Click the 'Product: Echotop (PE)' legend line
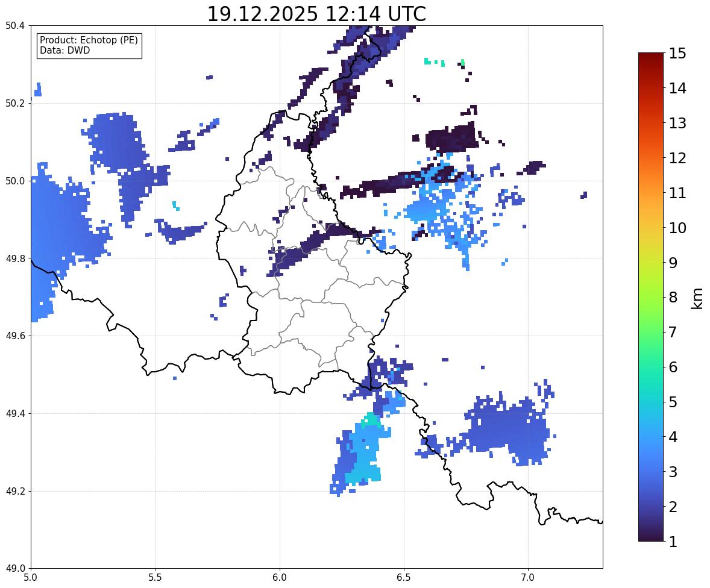 click(x=89, y=40)
